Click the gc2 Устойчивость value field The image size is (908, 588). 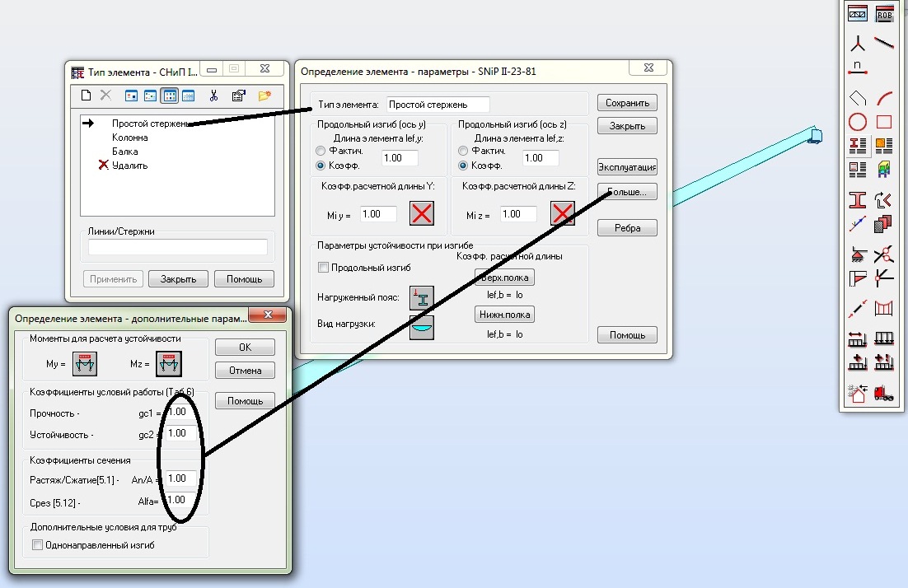180,433
